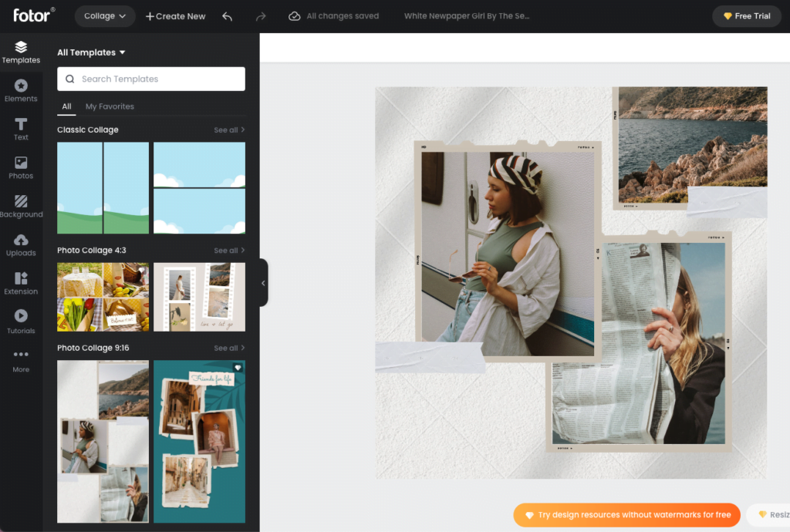Image resolution: width=790 pixels, height=532 pixels.
Task: Switch to the My Favorites tab
Action: (x=109, y=106)
